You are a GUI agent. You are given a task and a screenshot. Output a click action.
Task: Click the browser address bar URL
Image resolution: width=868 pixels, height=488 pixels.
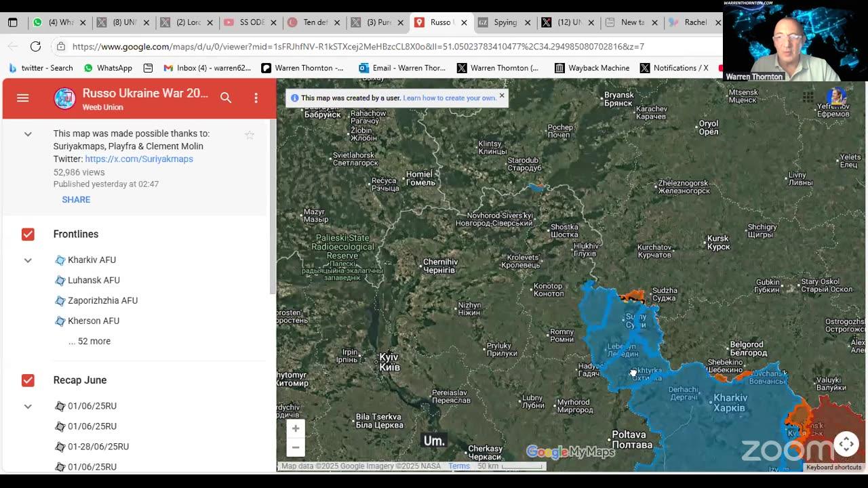tap(358, 46)
